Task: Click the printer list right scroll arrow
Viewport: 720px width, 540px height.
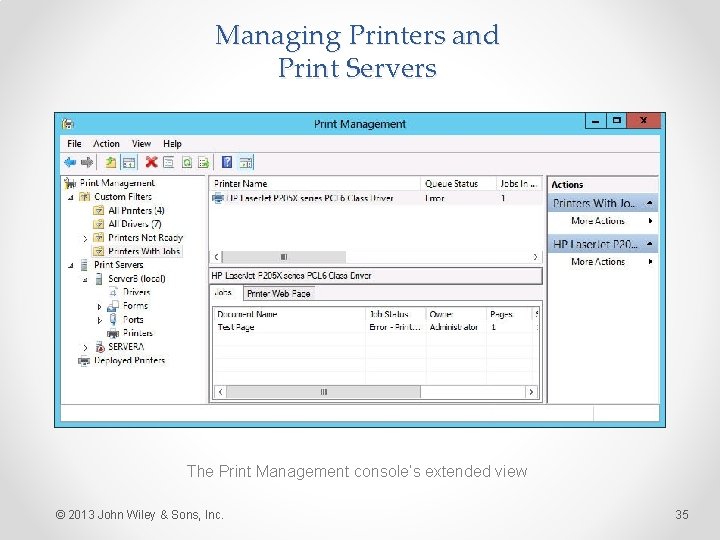Action: [x=535, y=257]
